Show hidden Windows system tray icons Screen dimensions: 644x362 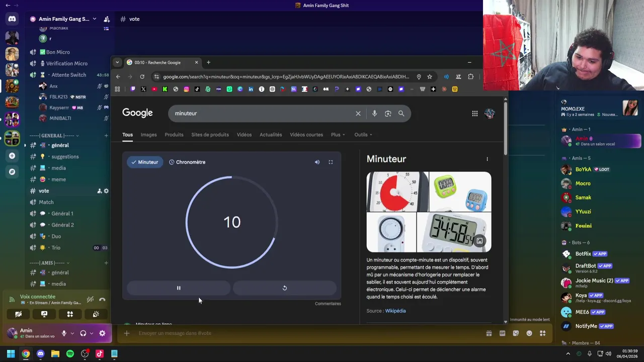568,354
